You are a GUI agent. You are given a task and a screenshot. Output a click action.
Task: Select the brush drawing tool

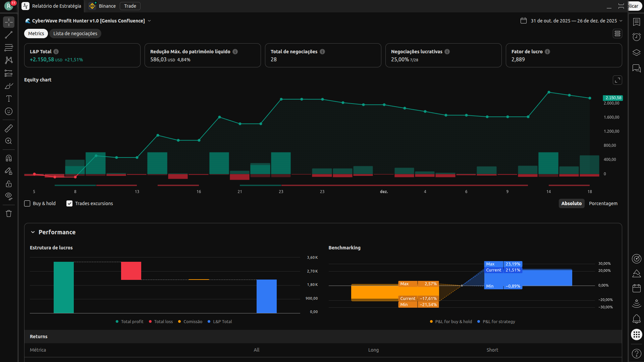(9, 86)
